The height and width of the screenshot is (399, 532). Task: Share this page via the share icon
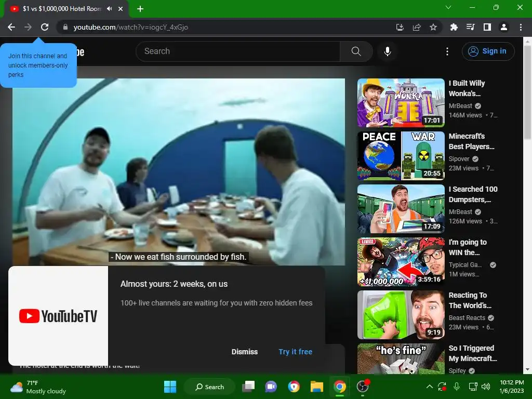point(417,27)
